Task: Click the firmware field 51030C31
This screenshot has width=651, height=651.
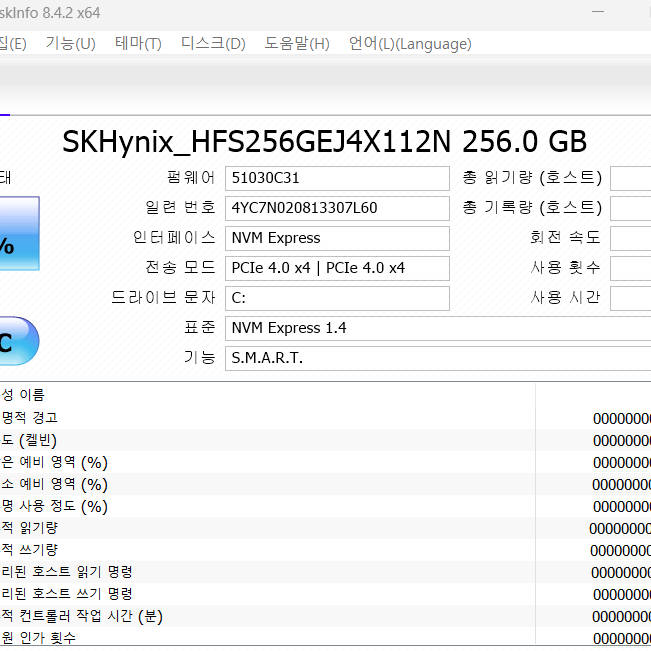Action: (337, 179)
